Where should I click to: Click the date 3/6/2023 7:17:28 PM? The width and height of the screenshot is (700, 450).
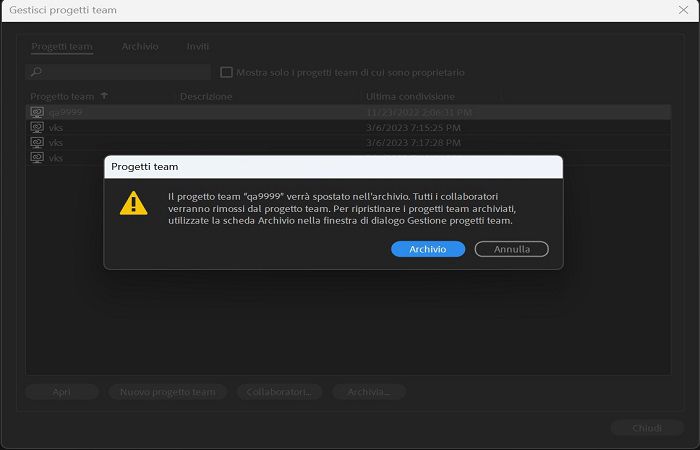413,143
